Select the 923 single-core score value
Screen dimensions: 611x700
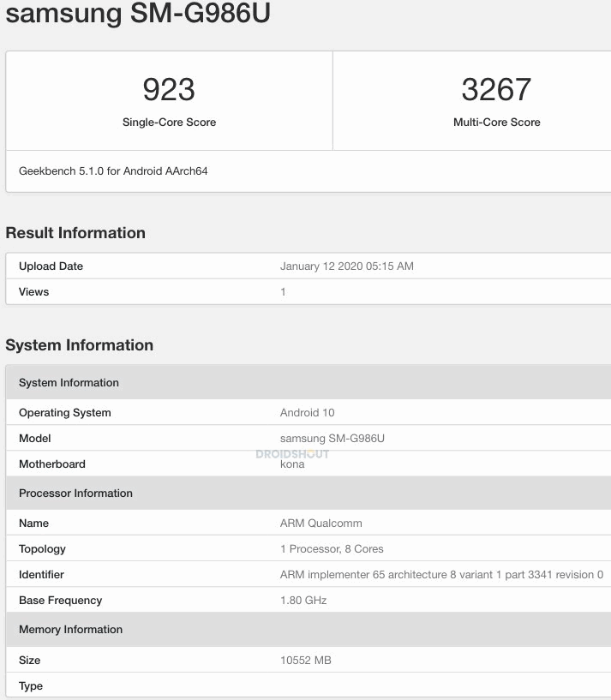(169, 89)
